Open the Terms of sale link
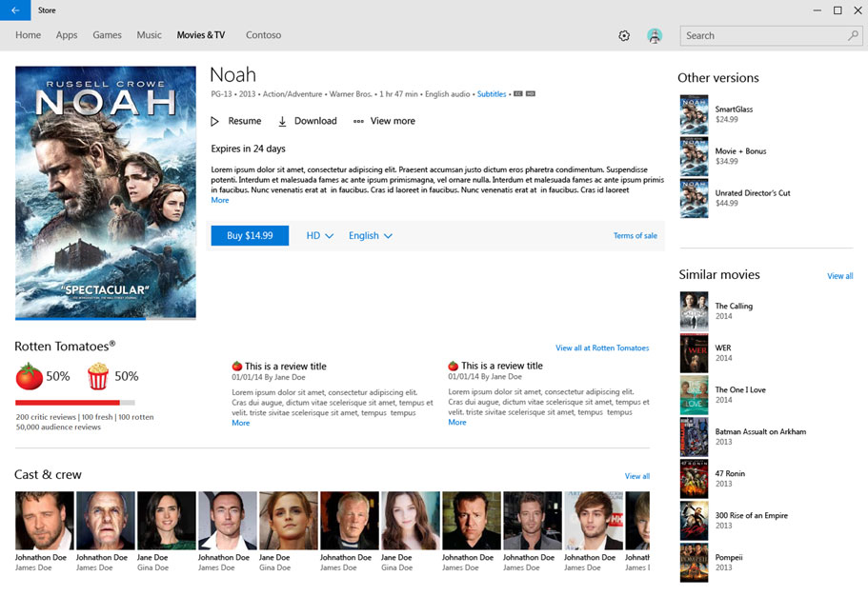The height and width of the screenshot is (596, 868). (x=635, y=236)
